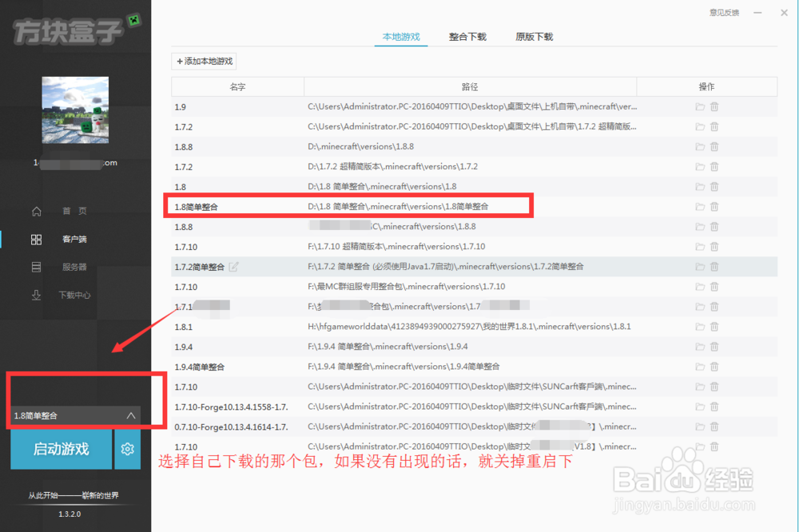Open folder location for the 1.9 version
Viewport: 799px width, 532px height.
[x=699, y=106]
